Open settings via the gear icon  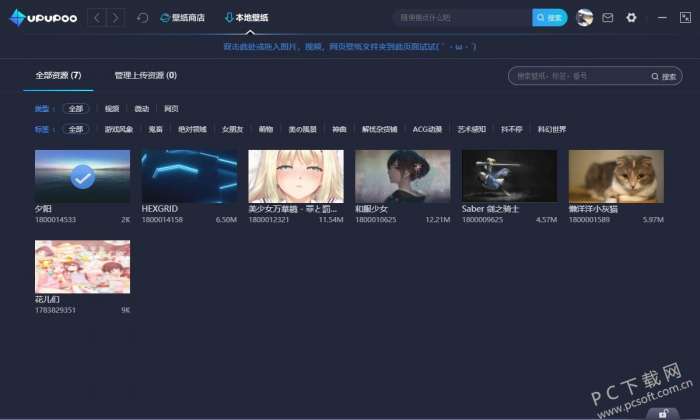click(x=631, y=18)
